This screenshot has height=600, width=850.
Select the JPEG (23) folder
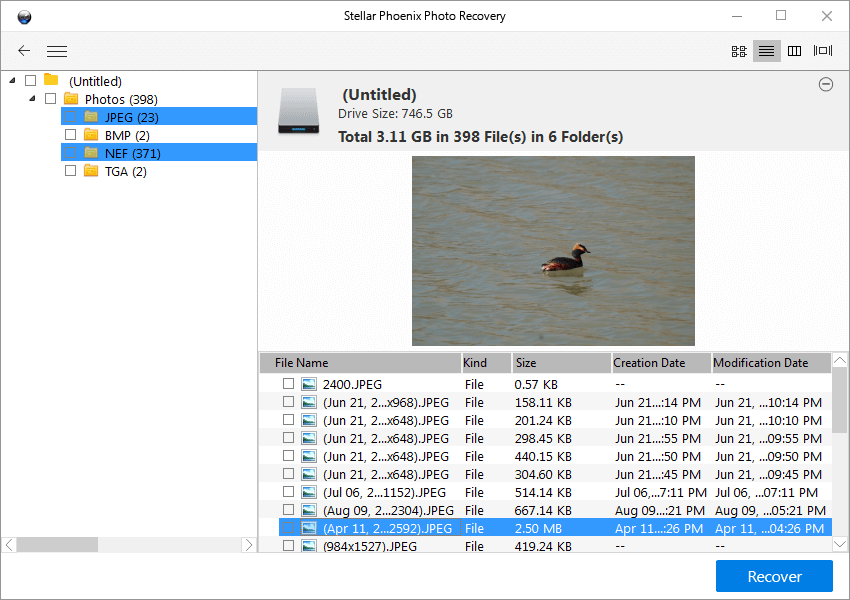pyautogui.click(x=132, y=117)
